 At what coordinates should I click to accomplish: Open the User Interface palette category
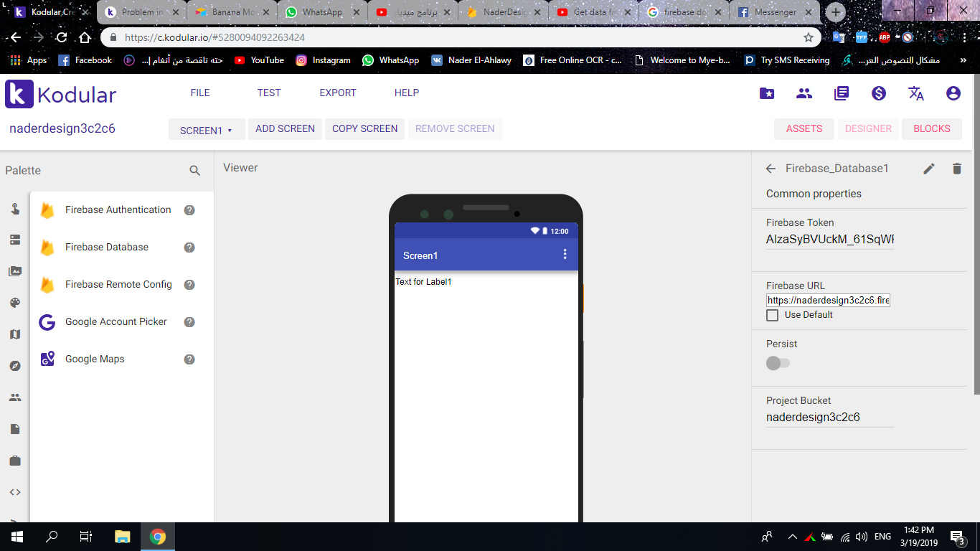pos(15,209)
